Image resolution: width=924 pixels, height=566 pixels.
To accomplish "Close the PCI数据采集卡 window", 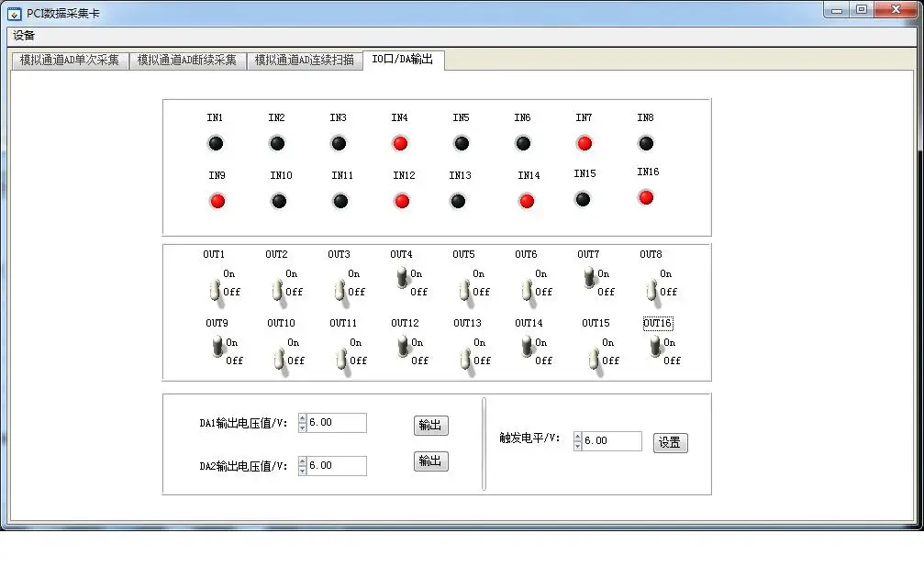I will click(896, 9).
